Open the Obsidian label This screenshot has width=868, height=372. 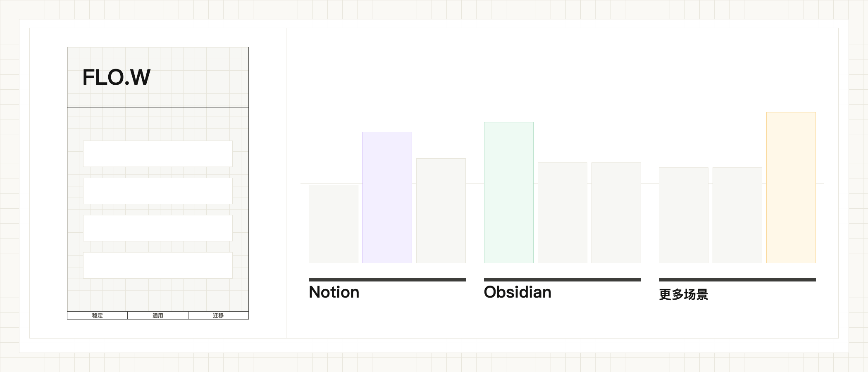point(517,292)
